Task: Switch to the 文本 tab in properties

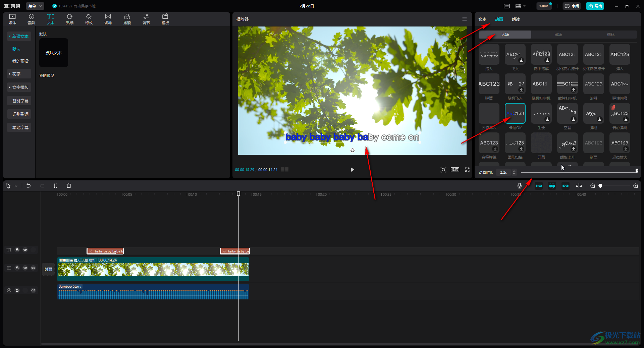Action: 482,19
